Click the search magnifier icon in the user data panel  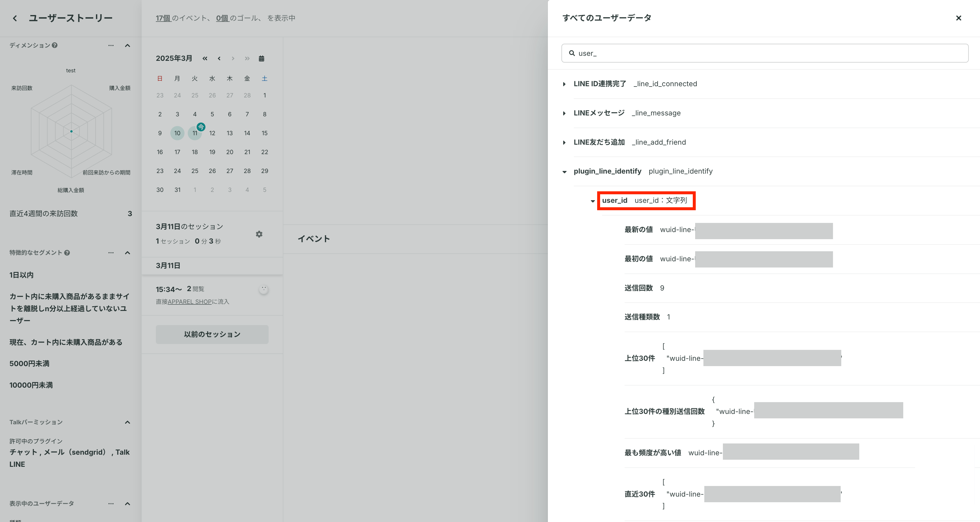[x=572, y=53]
